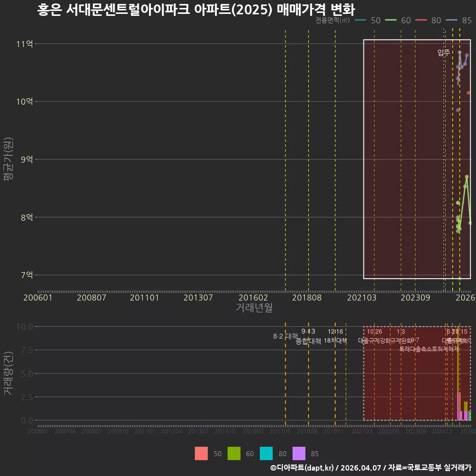Click the 5.0 volume axis label
476x476 pixels.
click(x=27, y=374)
